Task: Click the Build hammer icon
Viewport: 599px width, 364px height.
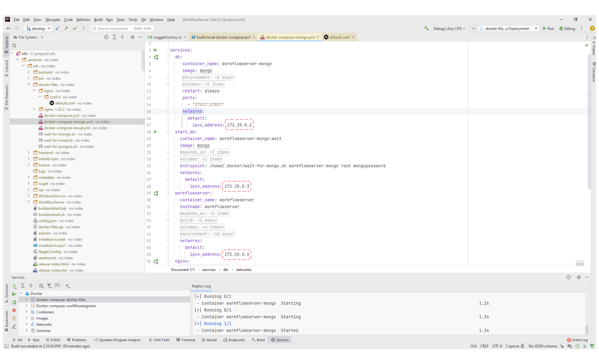Action: point(427,28)
